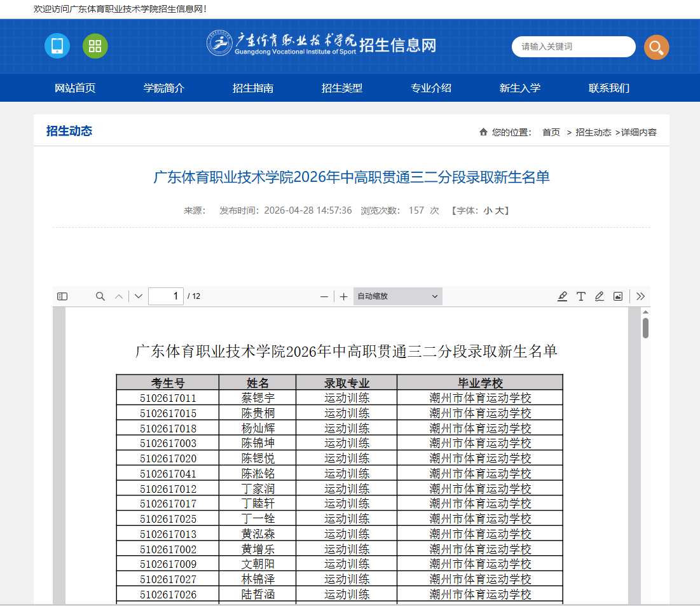Image resolution: width=700 pixels, height=606 pixels.
Task: Click the name 陆哲涵
Action: [x=258, y=595]
